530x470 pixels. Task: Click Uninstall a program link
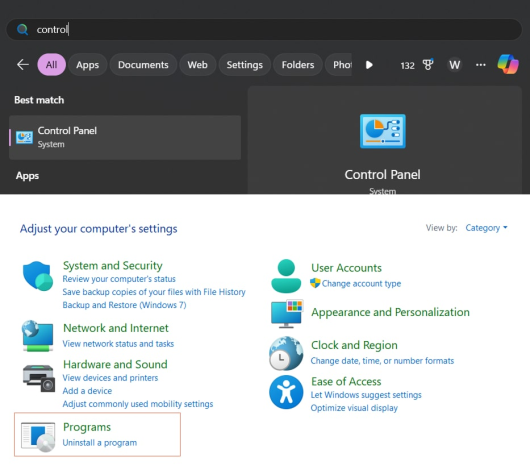tap(100, 443)
